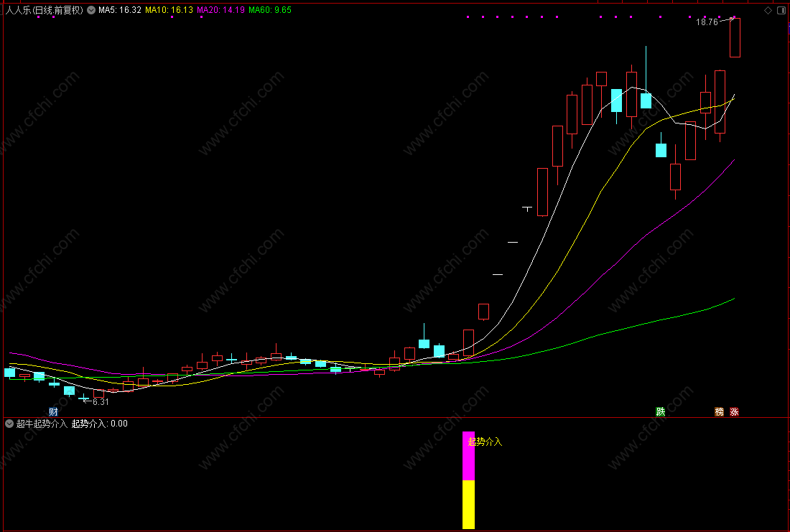Viewport: 790px width, 532px height.
Task: Select the MA60: 9.65 label
Action: (x=269, y=10)
